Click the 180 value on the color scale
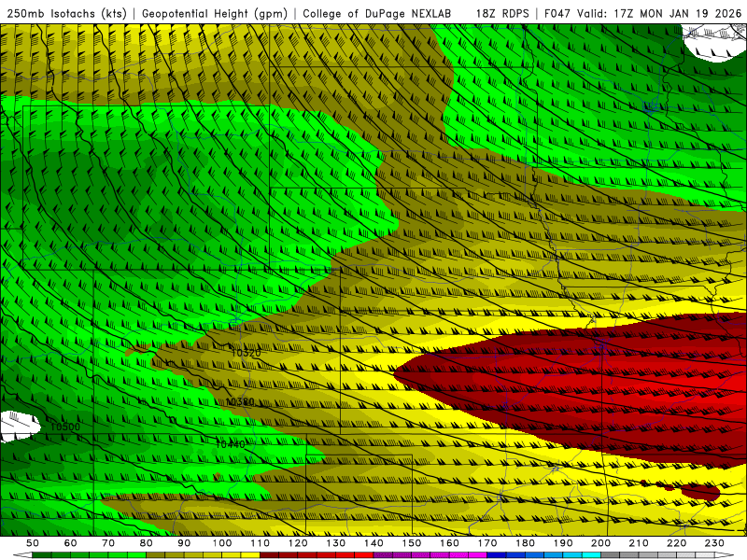Viewport: 747px width, 560px height. tap(526, 543)
